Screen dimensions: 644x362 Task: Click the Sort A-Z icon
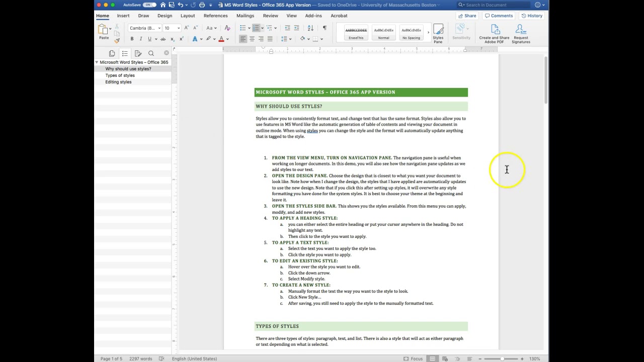310,28
